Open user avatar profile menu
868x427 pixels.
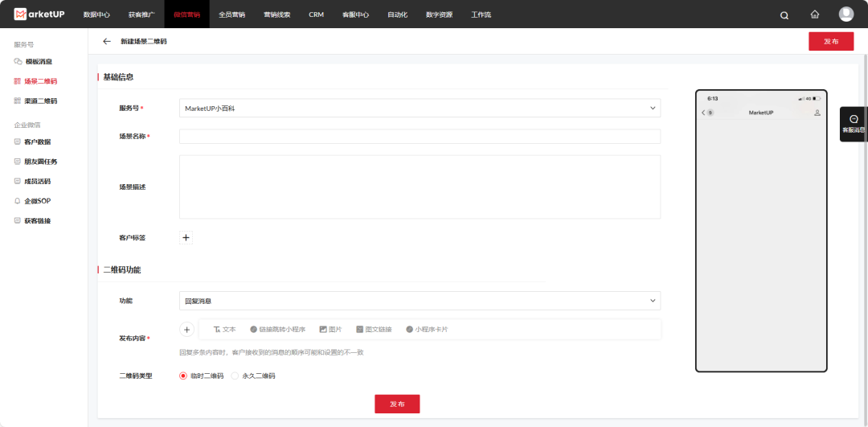coord(846,14)
